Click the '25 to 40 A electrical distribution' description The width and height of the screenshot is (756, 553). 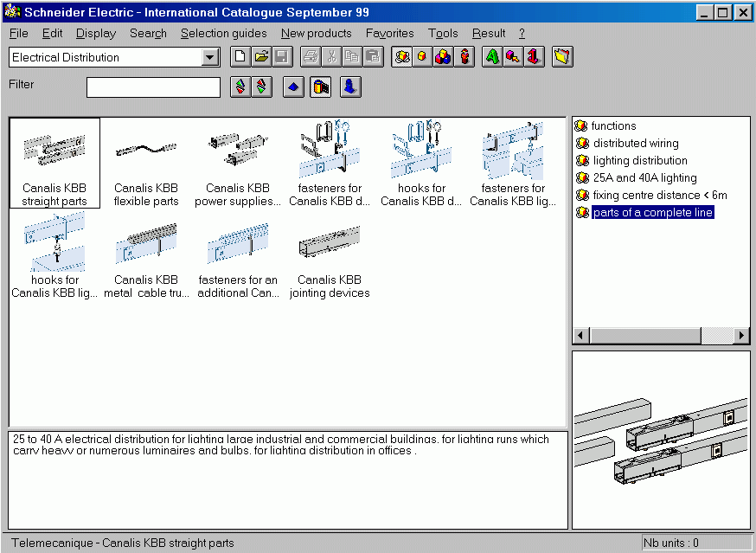point(281,445)
